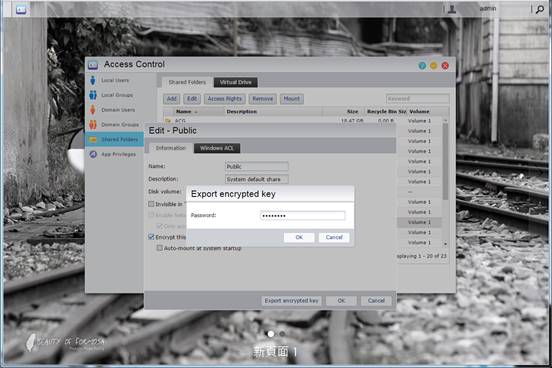Switch to the Virtual Drive tab
The height and width of the screenshot is (368, 552).
pyautogui.click(x=236, y=82)
